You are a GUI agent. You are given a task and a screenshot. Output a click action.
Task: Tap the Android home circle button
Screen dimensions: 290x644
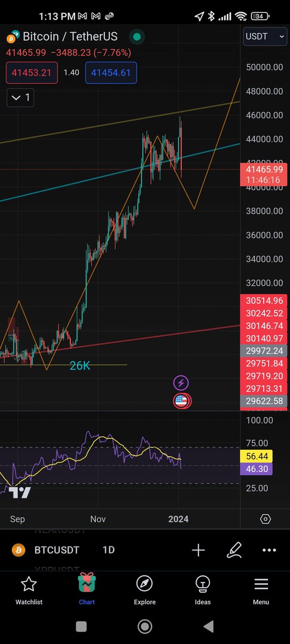click(144, 626)
